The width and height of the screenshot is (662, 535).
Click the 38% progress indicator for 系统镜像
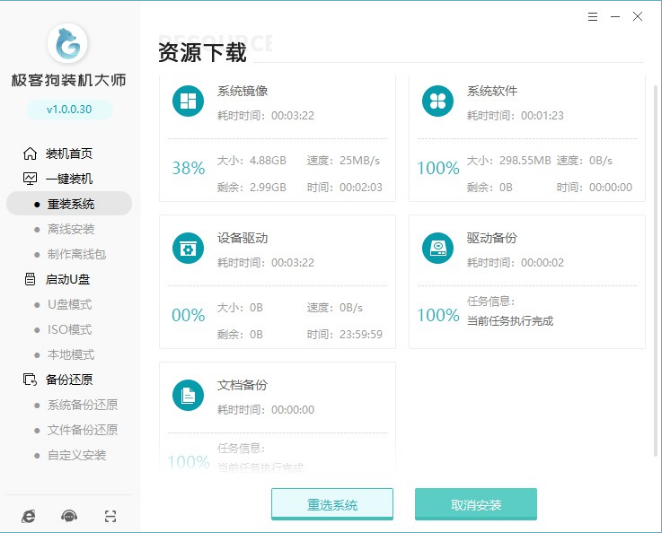pyautogui.click(x=188, y=168)
